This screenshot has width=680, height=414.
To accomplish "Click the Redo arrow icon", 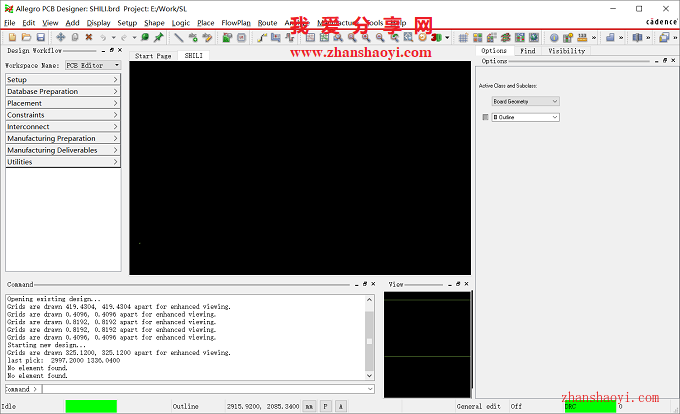I will (x=124, y=38).
